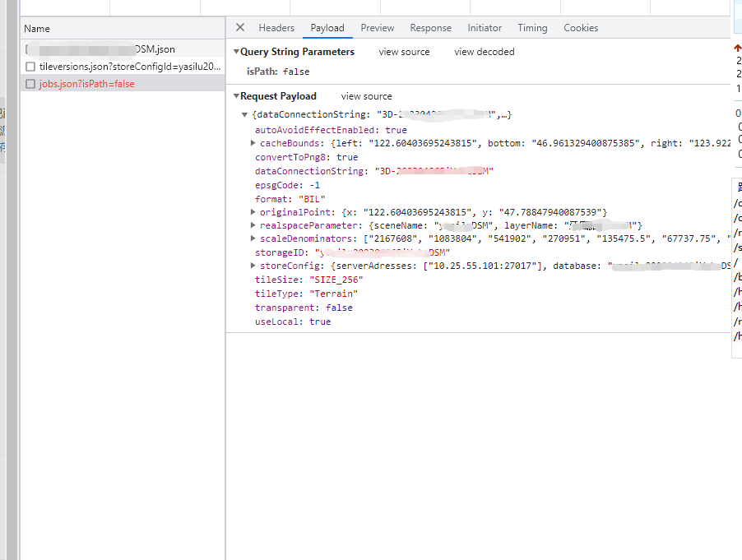Click the isPath: false parameter

(x=278, y=72)
